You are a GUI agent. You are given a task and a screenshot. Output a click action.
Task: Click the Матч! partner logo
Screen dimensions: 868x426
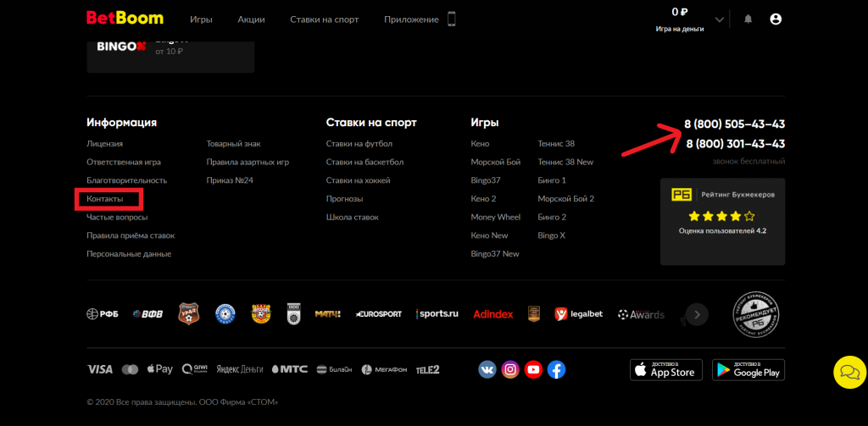(x=328, y=314)
